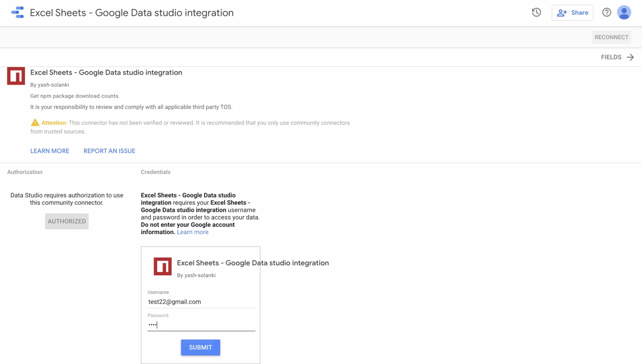
Task: Click the Credentials section heading
Action: [156, 172]
